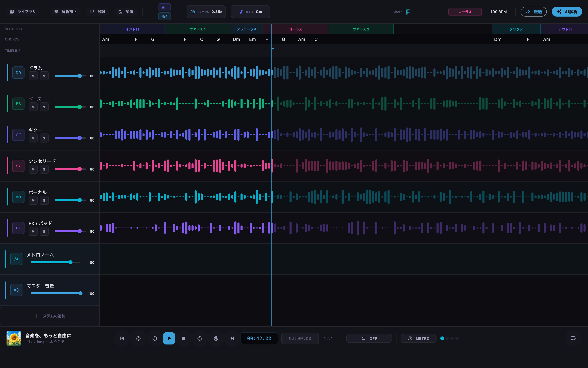Mute the ドラム track

pyautogui.click(x=33, y=76)
